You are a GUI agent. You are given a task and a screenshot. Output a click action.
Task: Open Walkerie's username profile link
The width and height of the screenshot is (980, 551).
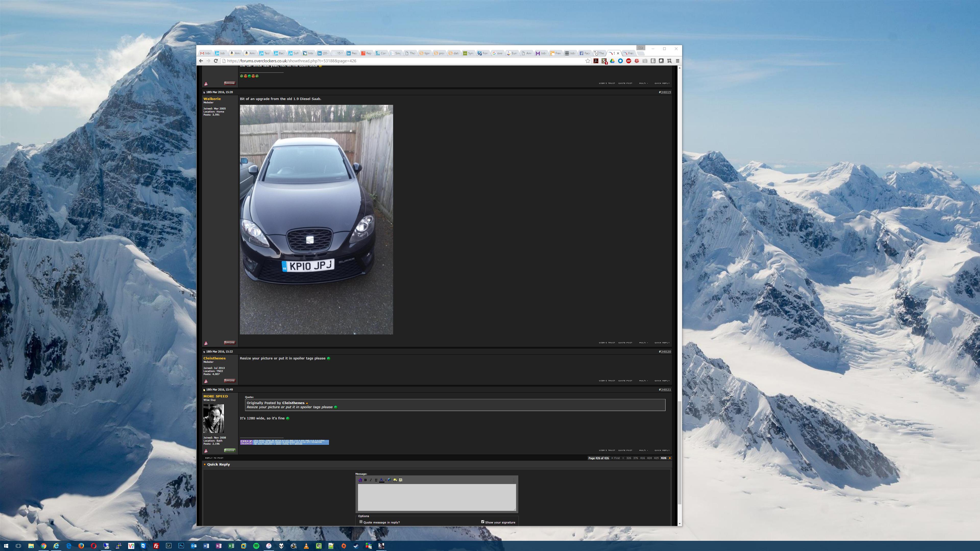click(x=212, y=99)
